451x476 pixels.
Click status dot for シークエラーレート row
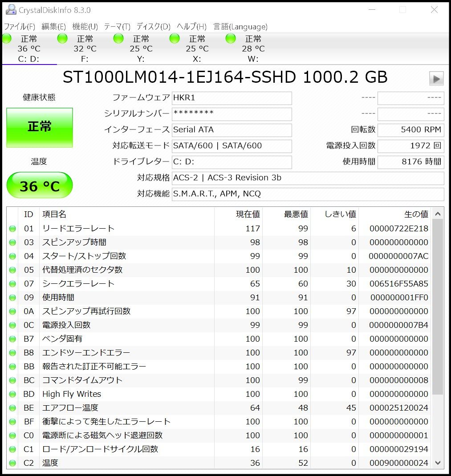(12, 284)
